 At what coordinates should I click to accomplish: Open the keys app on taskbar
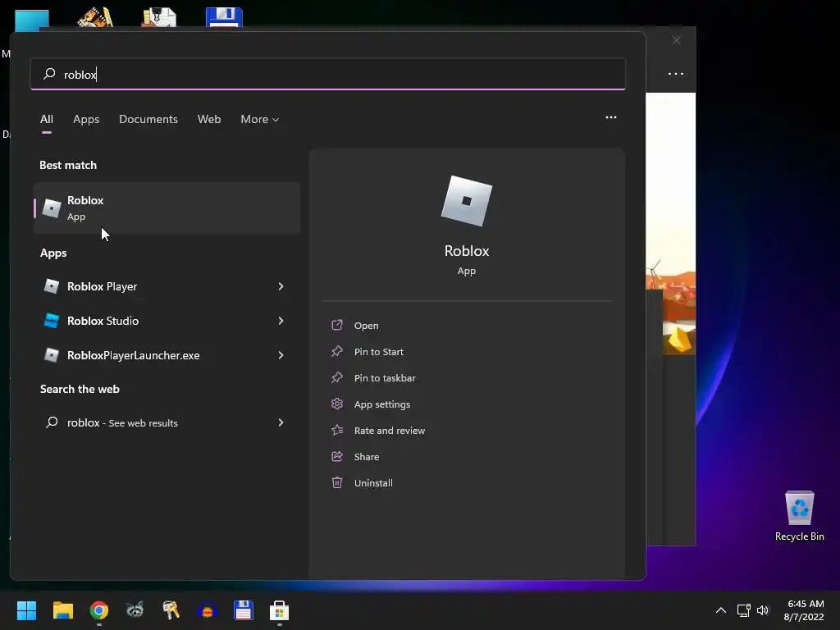pos(171,610)
